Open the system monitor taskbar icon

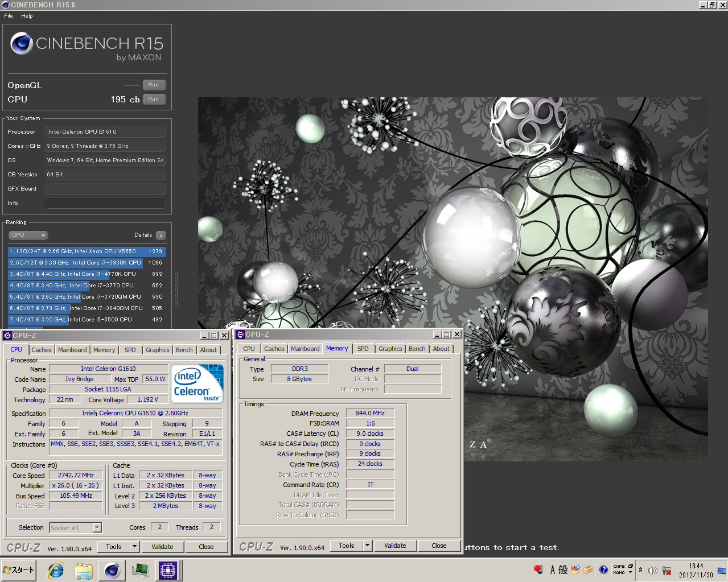tap(140, 570)
